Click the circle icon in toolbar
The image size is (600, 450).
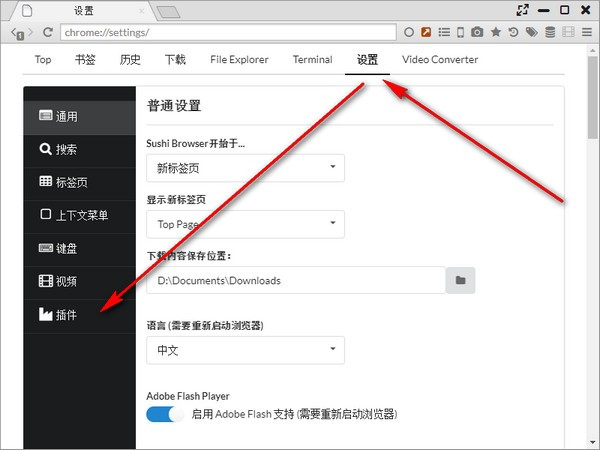pyautogui.click(x=409, y=32)
